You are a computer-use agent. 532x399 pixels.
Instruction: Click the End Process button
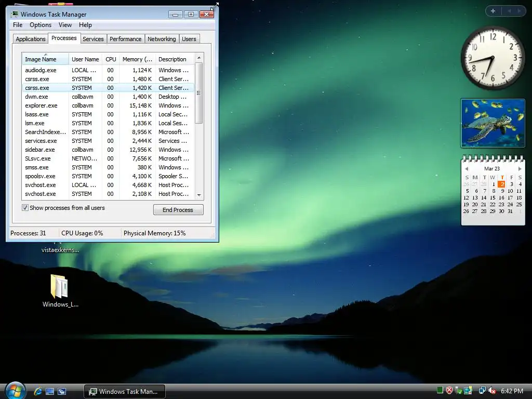point(178,210)
